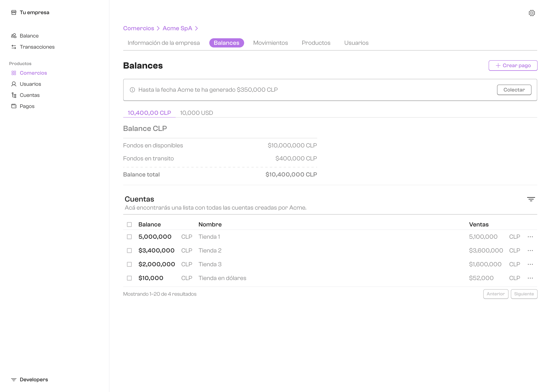551x392 pixels.
Task: Check the Tienda 3 row checkbox
Action: coord(129,264)
